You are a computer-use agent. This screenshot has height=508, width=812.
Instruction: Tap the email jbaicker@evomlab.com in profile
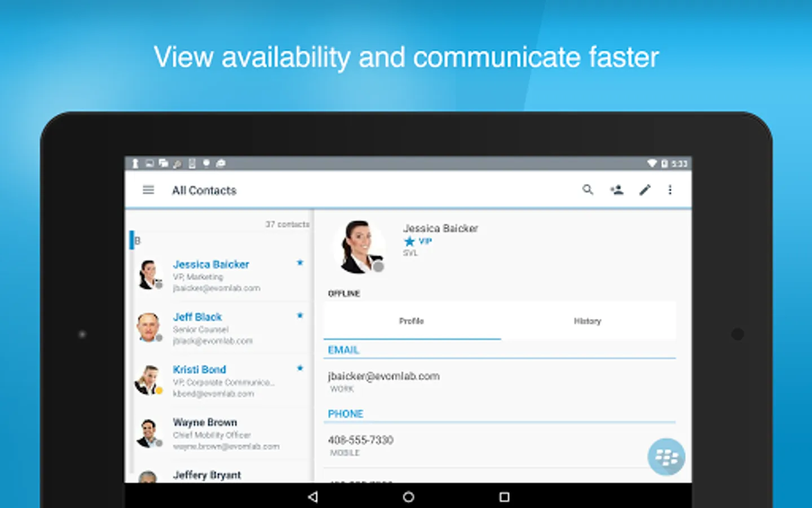pyautogui.click(x=383, y=376)
